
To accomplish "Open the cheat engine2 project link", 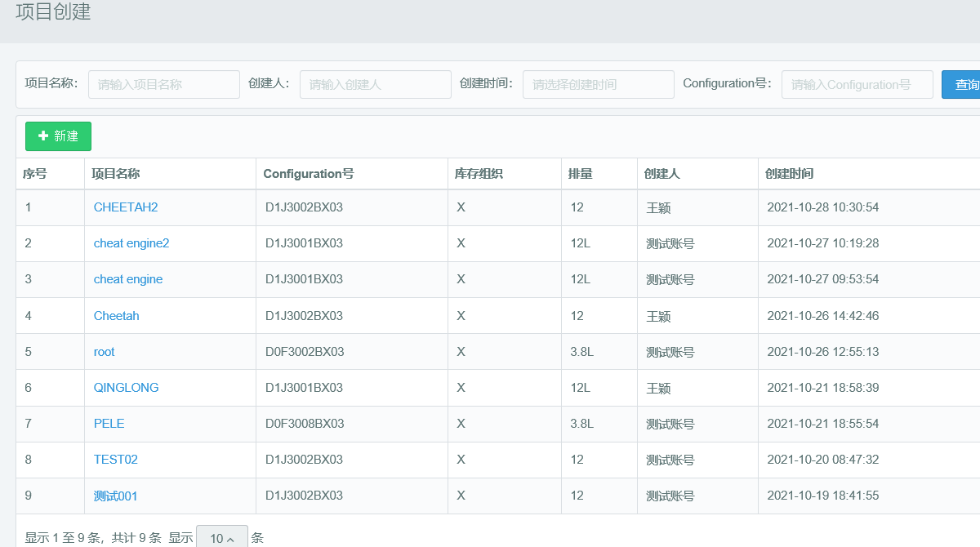I will click(x=131, y=243).
